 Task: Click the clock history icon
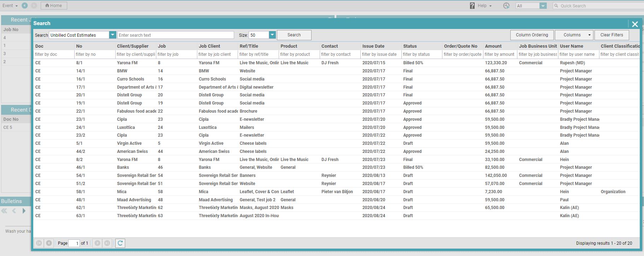coord(506,6)
